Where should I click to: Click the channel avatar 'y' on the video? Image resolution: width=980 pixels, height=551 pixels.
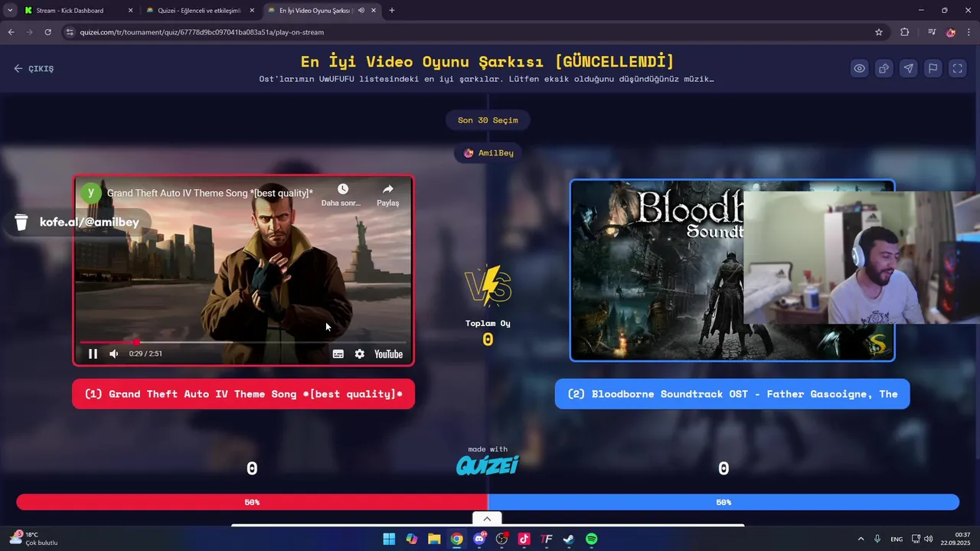(x=91, y=193)
